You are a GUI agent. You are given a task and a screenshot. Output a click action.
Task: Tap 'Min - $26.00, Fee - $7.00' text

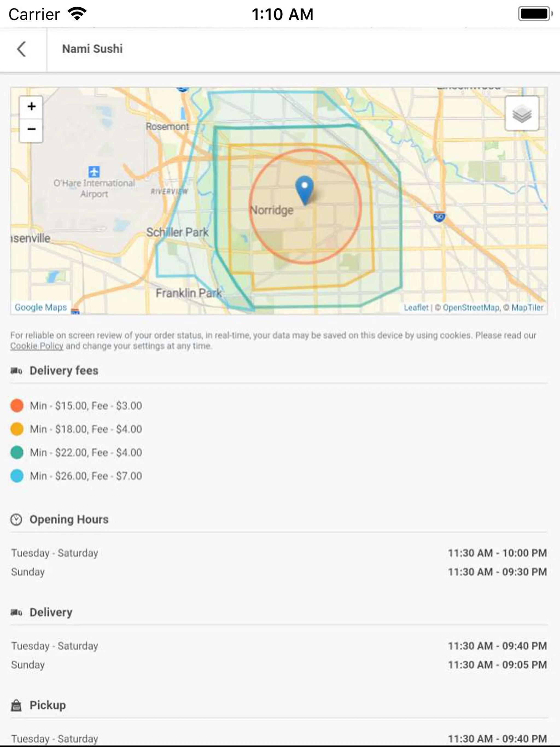pos(86,476)
